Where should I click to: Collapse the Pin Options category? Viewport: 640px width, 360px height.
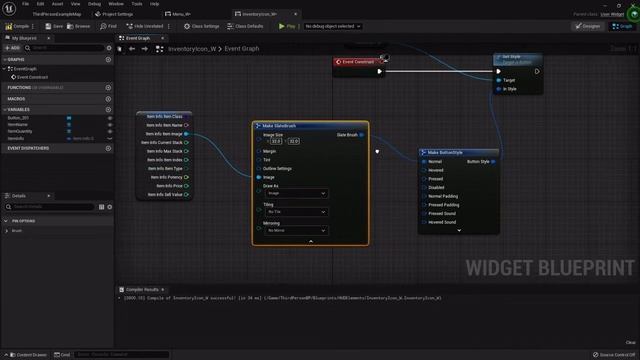pyautogui.click(x=6, y=221)
